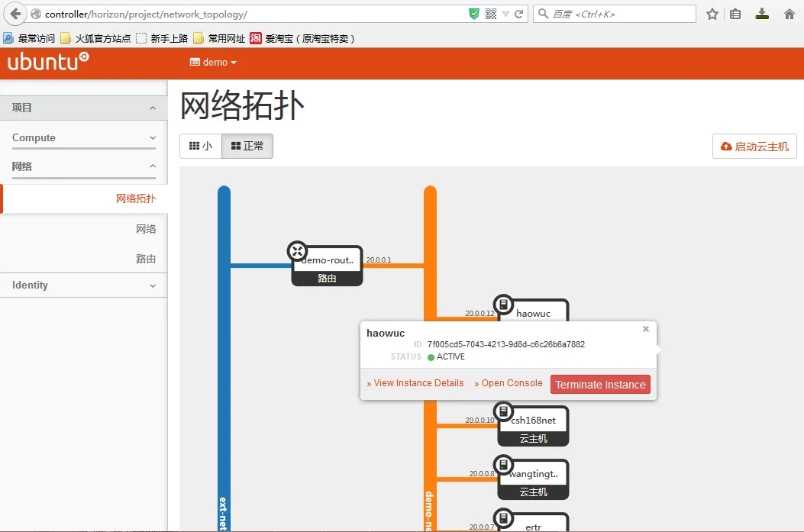Click the demo-router router icon
The width and height of the screenshot is (804, 532).
[297, 251]
